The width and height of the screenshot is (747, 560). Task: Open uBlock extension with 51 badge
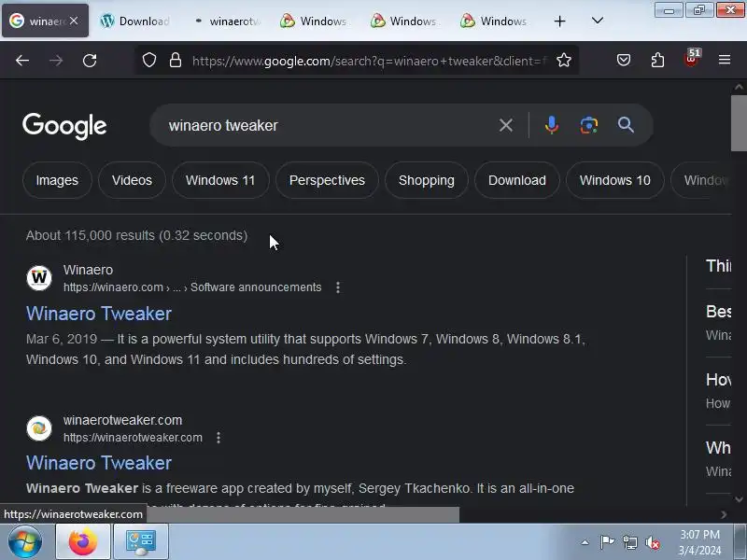692,59
